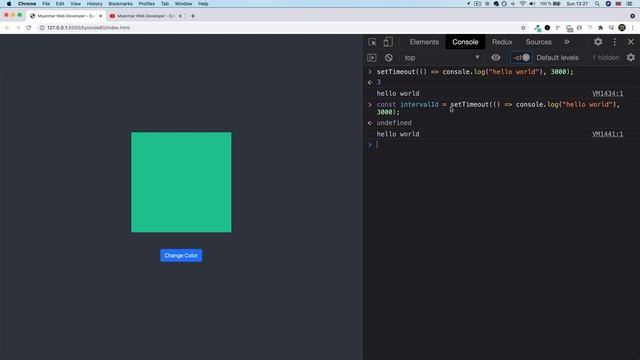Close the first browser tab
This screenshot has width=640, height=360.
pos(100,16)
